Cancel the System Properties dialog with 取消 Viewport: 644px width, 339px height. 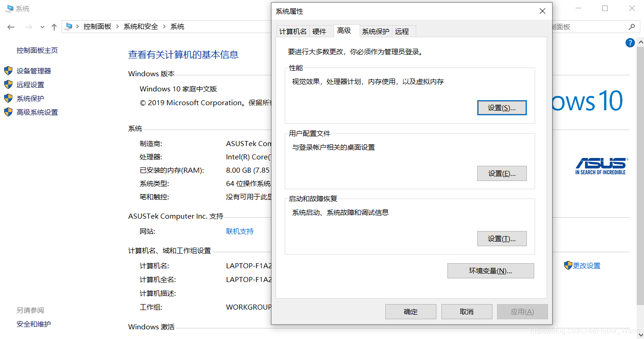point(467,312)
